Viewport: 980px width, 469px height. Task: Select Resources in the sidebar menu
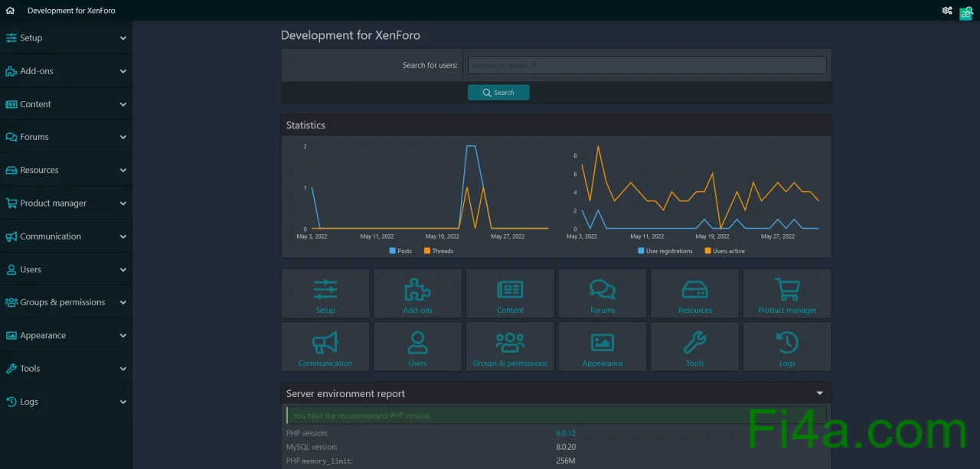tap(39, 171)
